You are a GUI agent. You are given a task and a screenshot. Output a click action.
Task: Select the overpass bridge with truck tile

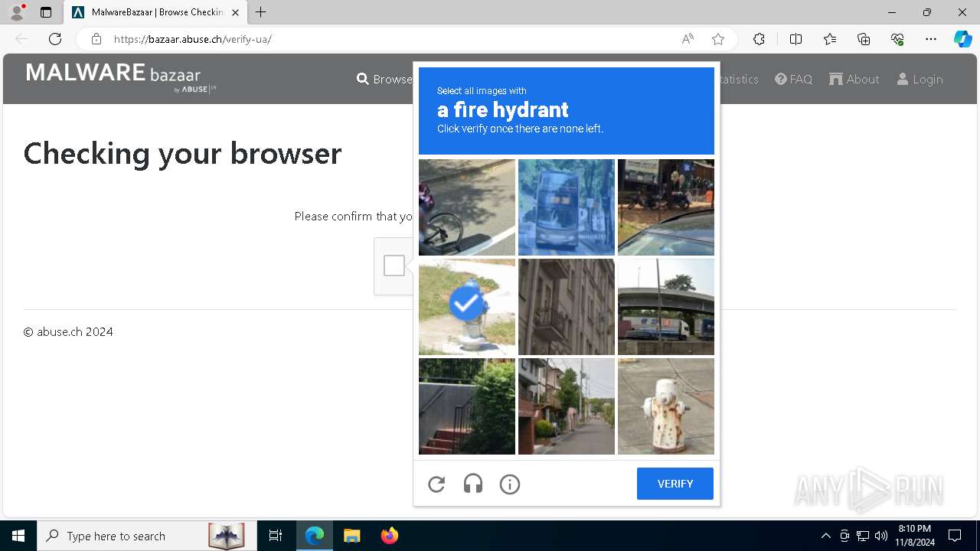[x=666, y=307]
